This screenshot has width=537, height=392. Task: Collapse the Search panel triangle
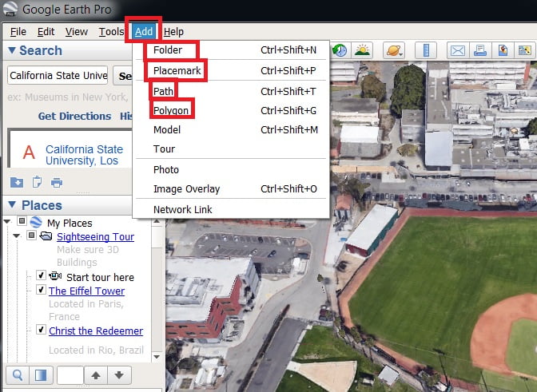coord(12,50)
